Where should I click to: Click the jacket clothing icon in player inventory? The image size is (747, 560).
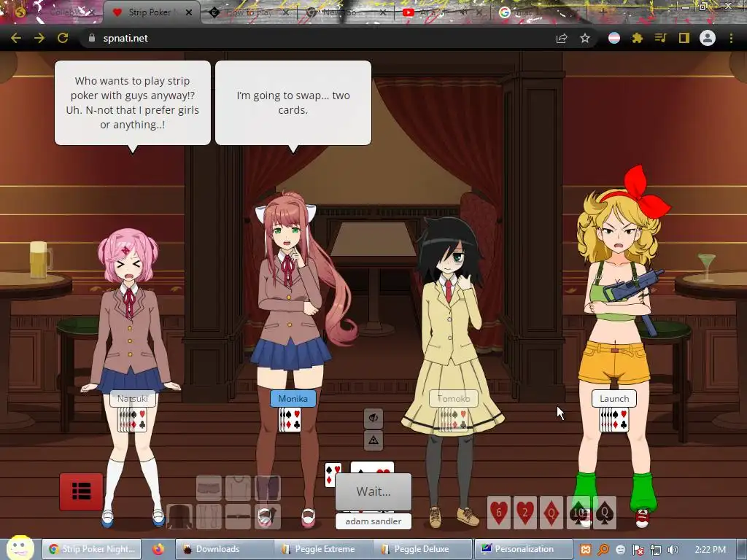tap(179, 517)
